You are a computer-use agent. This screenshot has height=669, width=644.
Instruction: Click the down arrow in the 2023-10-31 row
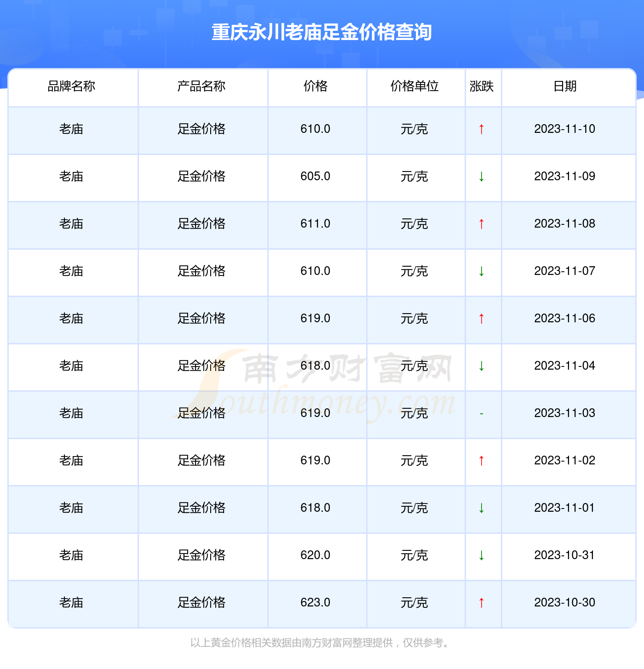481,555
